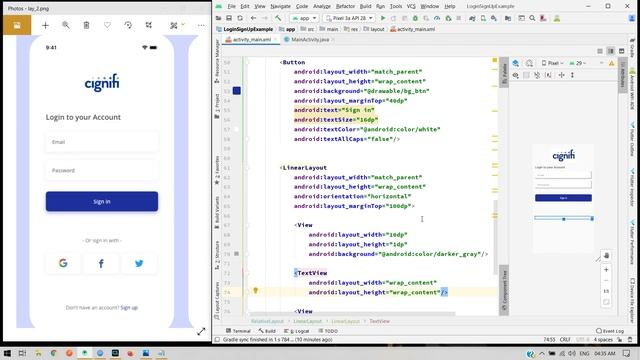Click the zoom magnifier in Photos toolbar
Image resolution: width=640 pixels, height=360 pixels.
coord(66,25)
